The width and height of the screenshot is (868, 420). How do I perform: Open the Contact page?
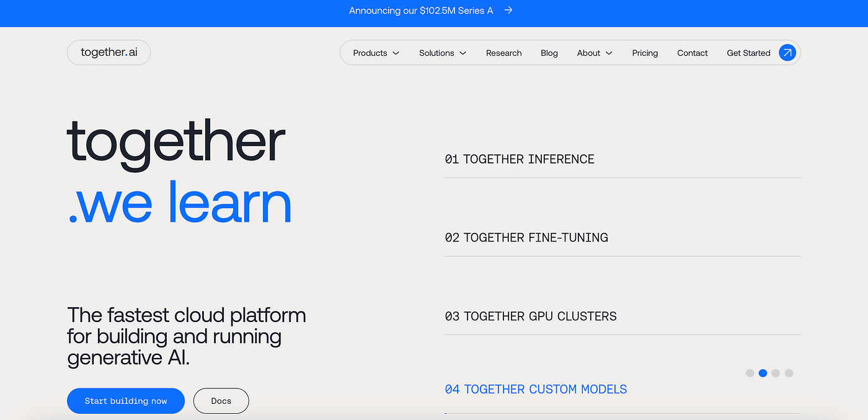pos(692,53)
